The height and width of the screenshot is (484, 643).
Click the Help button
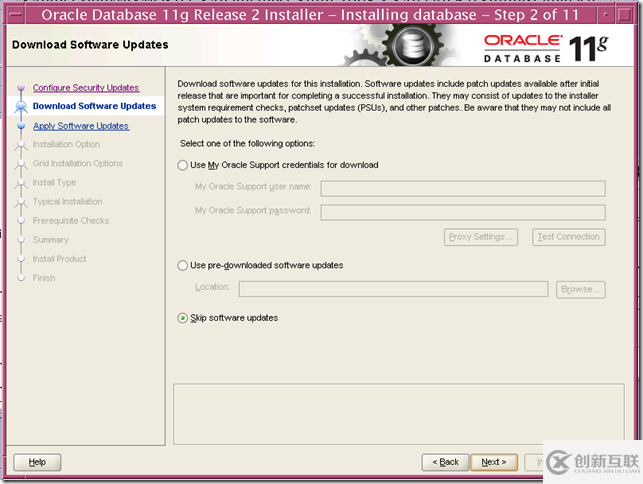(x=37, y=462)
